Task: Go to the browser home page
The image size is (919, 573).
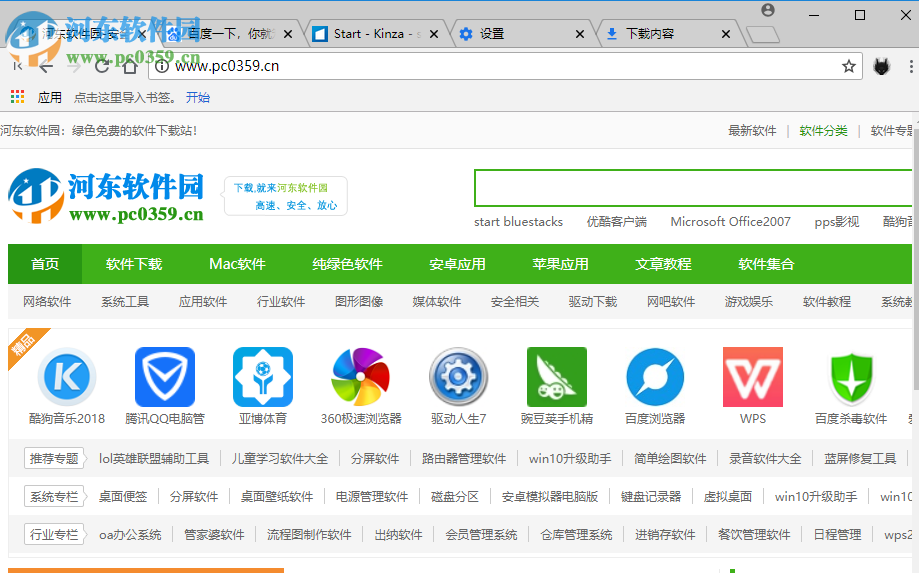Action: [130, 66]
